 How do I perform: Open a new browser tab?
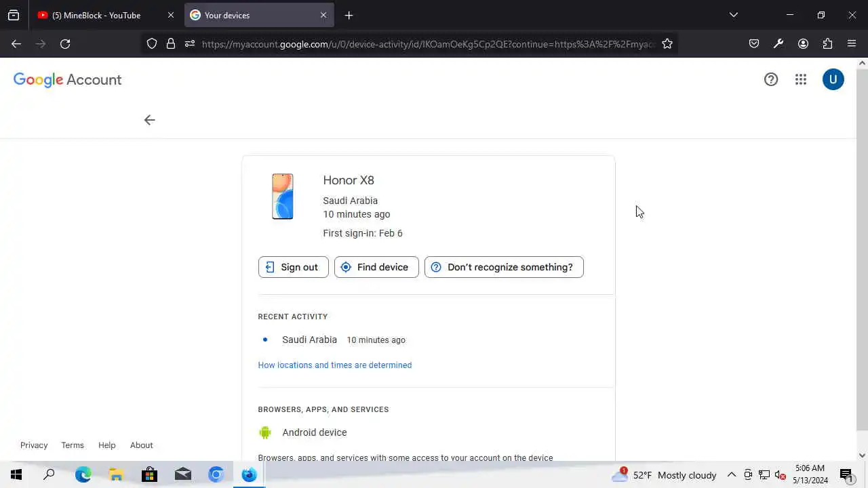tap(349, 15)
